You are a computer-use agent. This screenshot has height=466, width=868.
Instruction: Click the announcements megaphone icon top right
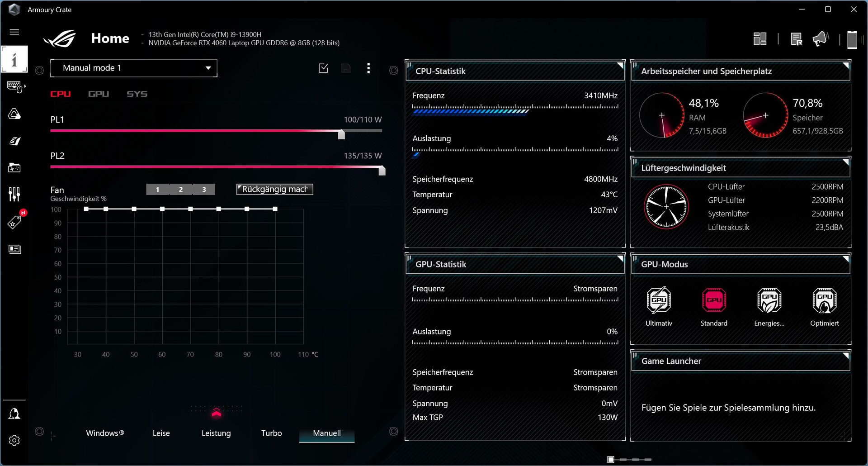(x=821, y=39)
